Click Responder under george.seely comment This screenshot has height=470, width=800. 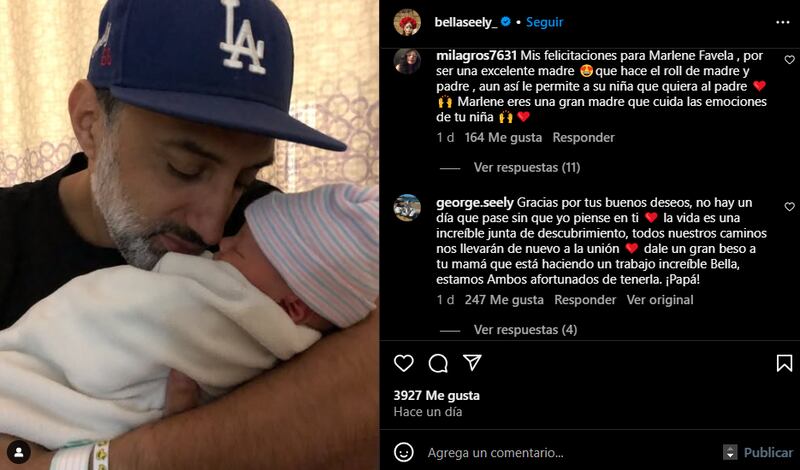pyautogui.click(x=585, y=300)
